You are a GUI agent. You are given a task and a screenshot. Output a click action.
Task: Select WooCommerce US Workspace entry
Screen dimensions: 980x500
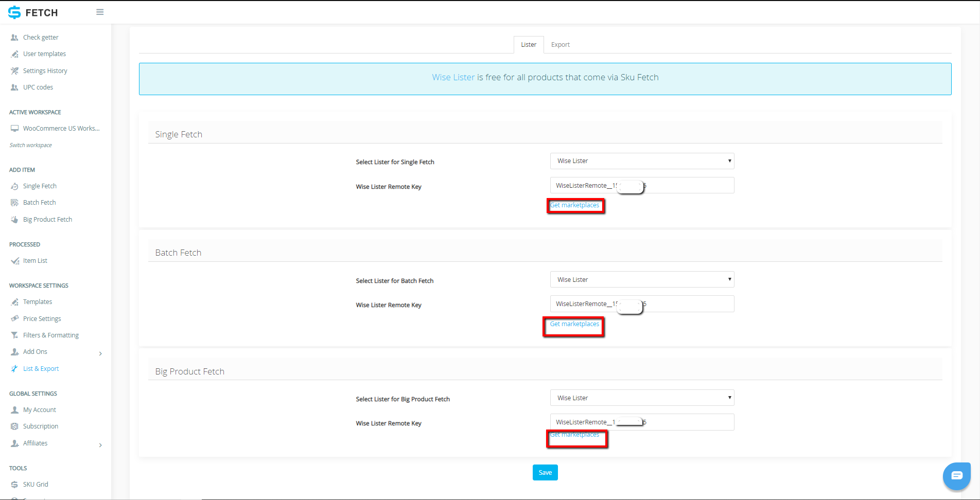pos(61,129)
